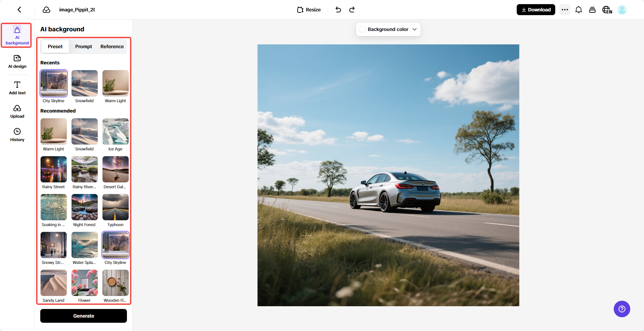
Task: Switch to the Reference tab
Action: [x=112, y=46]
